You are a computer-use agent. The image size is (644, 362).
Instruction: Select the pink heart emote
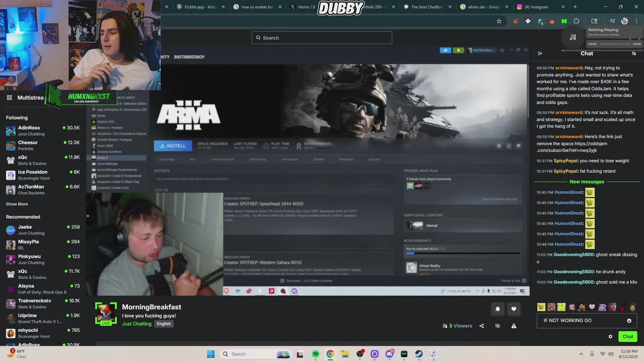click(592, 307)
